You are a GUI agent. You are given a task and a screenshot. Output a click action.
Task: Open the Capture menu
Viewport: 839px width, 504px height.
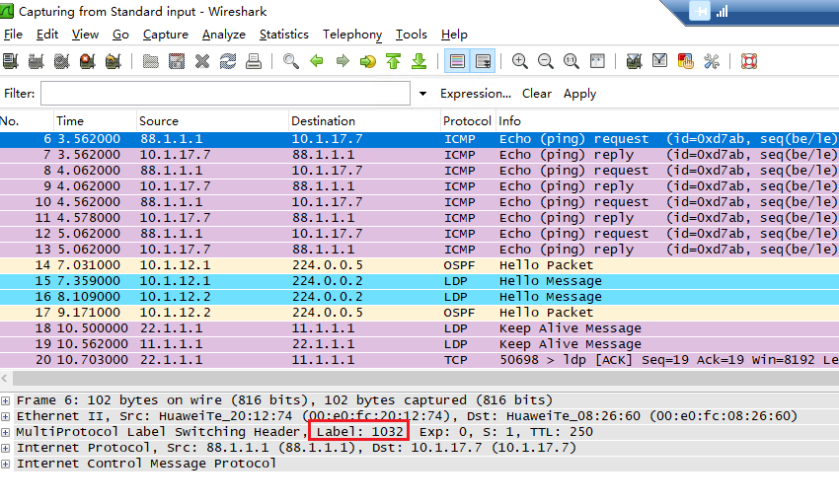click(166, 35)
